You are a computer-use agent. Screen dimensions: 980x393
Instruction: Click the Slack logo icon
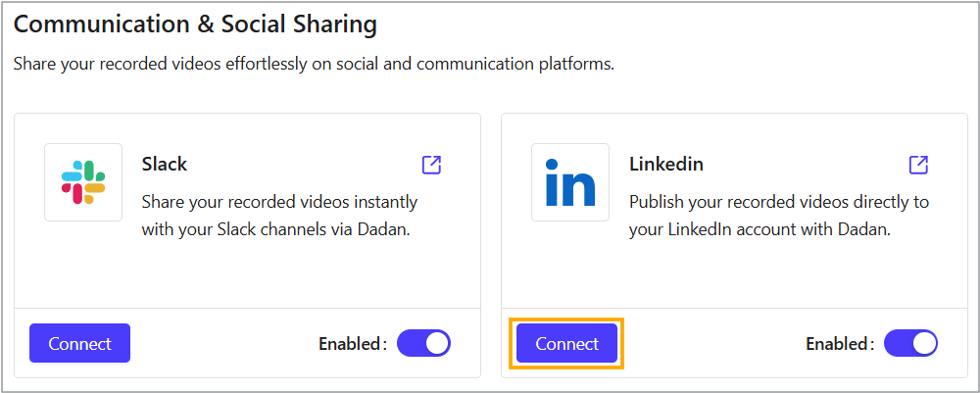(83, 182)
